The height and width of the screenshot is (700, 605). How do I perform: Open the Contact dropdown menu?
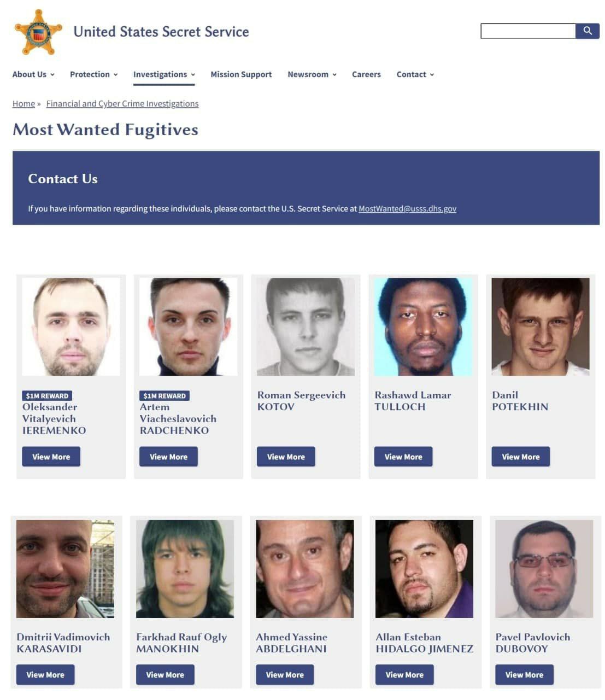point(415,74)
